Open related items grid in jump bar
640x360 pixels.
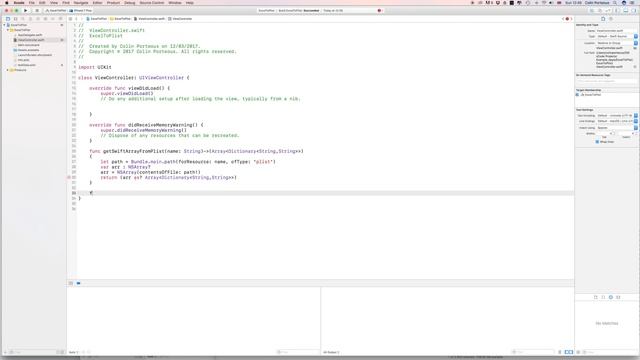point(70,19)
